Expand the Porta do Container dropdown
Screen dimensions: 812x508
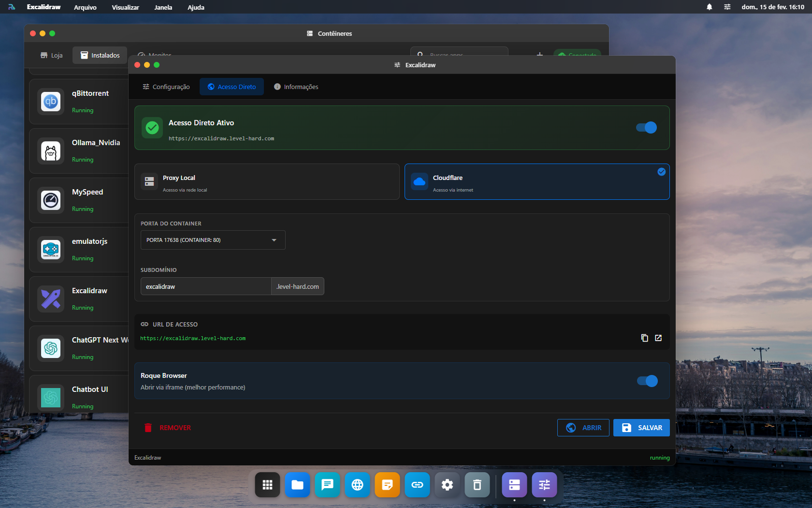(x=213, y=240)
